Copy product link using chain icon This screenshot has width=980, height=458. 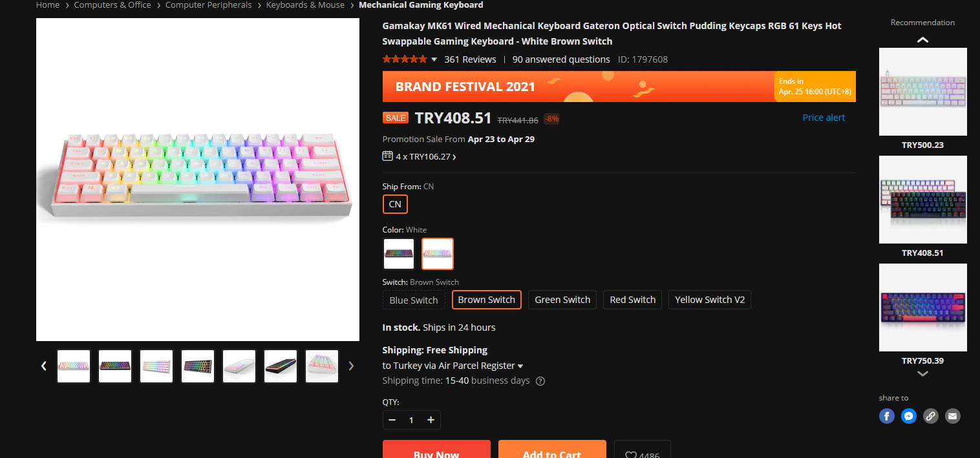931,416
